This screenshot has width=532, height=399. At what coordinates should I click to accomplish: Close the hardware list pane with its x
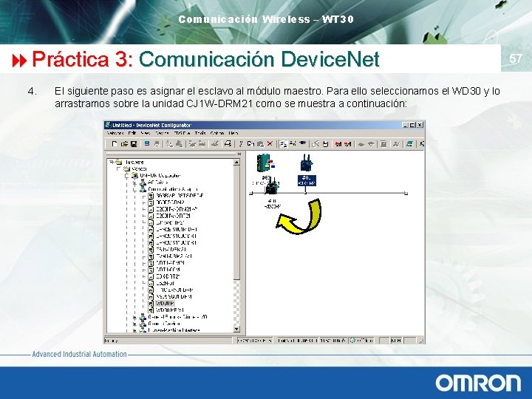click(239, 154)
